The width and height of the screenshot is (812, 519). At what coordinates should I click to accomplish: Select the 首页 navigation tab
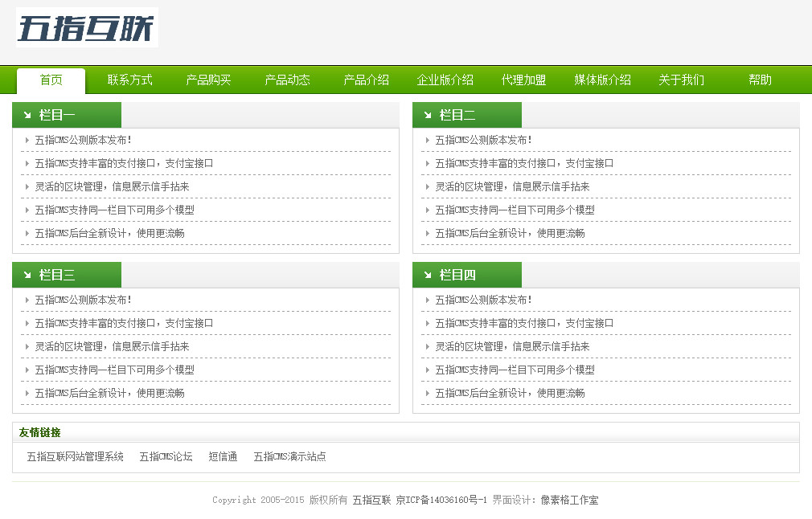coord(51,80)
